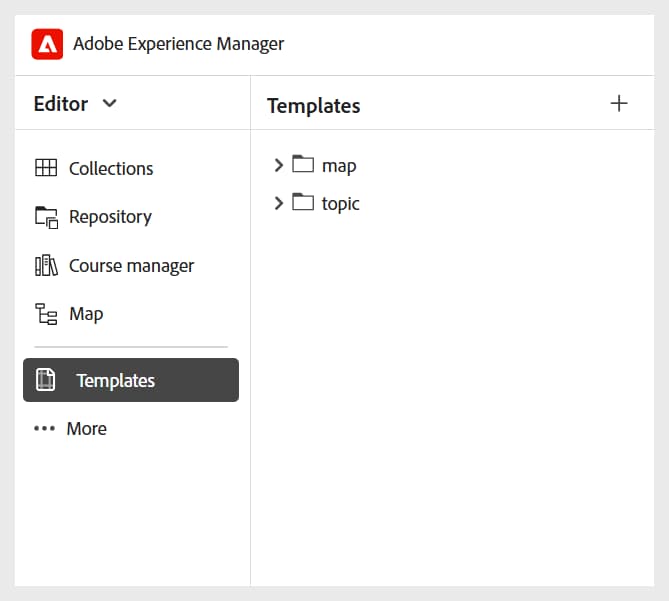The height and width of the screenshot is (601, 669).
Task: Expand the map folder chevron
Action: pos(279,165)
